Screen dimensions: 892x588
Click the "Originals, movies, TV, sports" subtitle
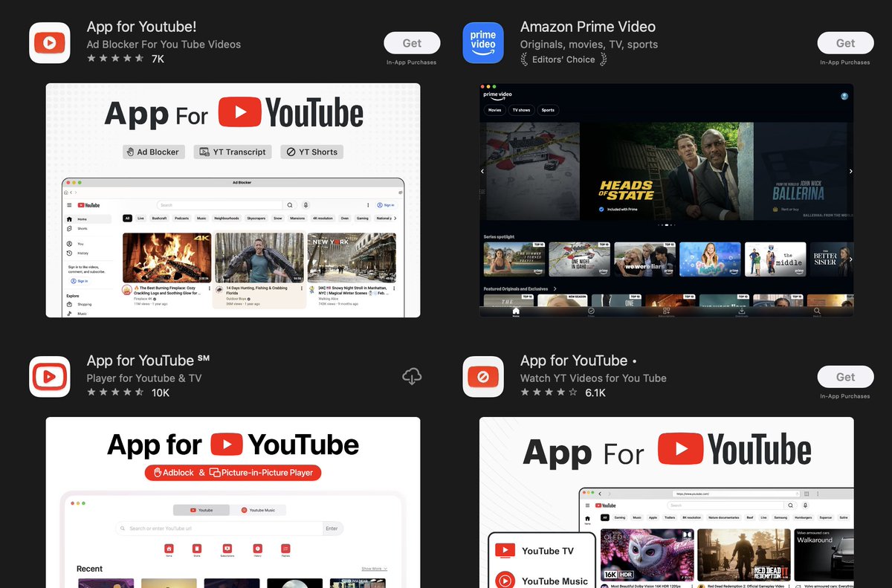(589, 45)
